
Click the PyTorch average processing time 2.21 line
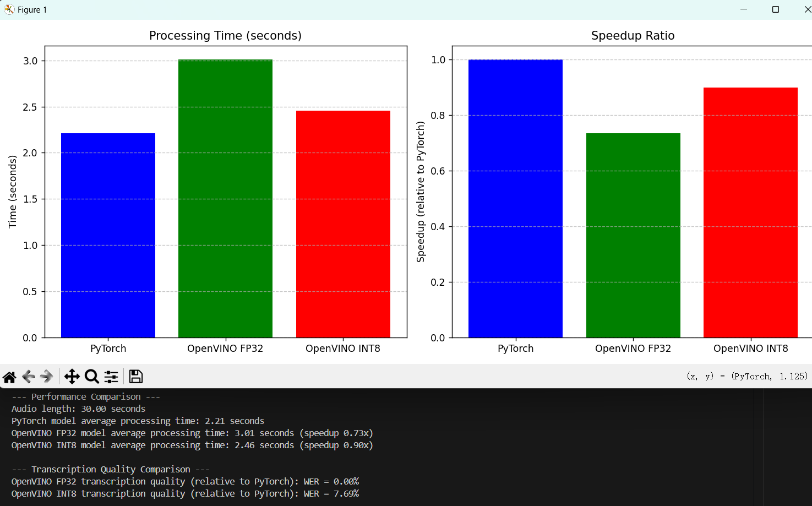point(138,421)
